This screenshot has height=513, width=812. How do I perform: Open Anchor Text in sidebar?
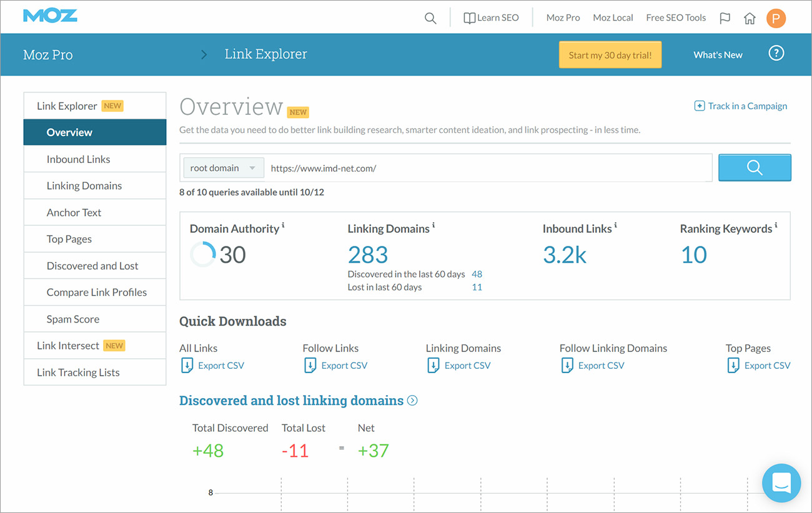95,212
